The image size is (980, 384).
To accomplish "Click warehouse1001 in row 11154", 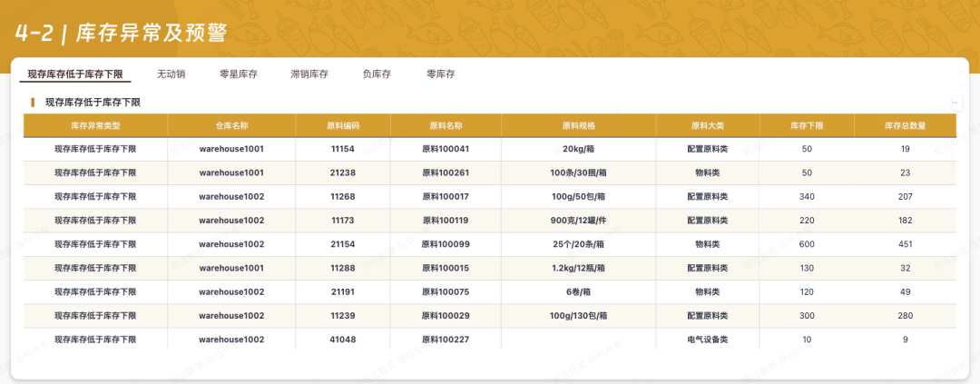I will 232,149.
